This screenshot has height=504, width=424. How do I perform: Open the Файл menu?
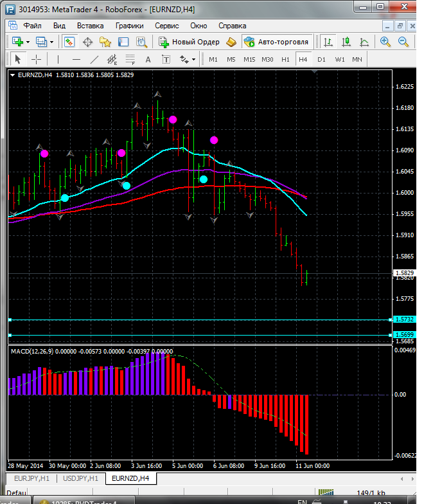click(x=32, y=26)
